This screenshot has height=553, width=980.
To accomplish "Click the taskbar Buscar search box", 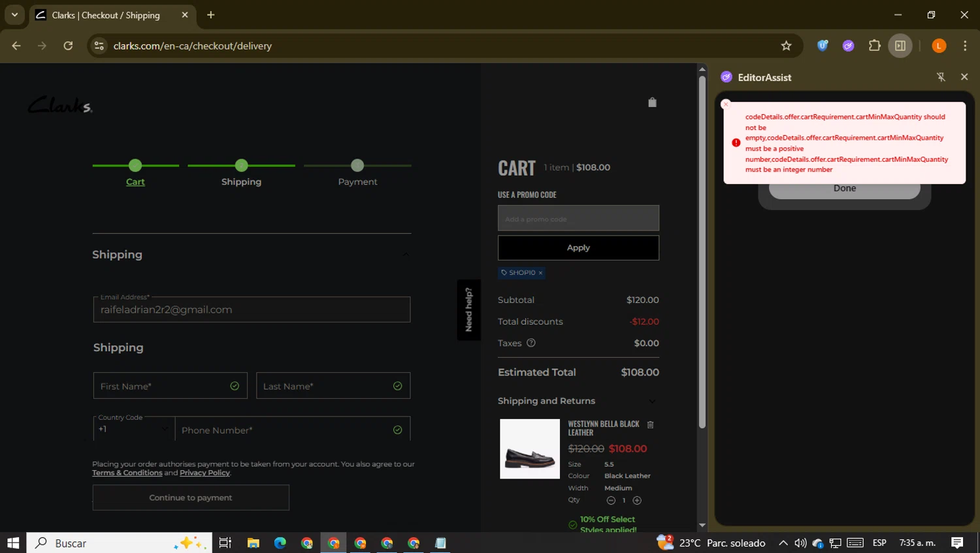I will pyautogui.click(x=119, y=543).
